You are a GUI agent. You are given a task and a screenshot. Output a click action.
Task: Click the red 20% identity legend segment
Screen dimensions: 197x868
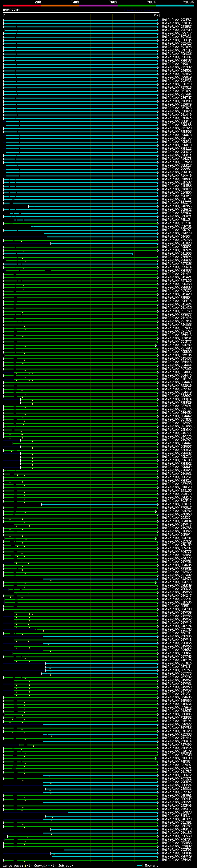[22, 6]
